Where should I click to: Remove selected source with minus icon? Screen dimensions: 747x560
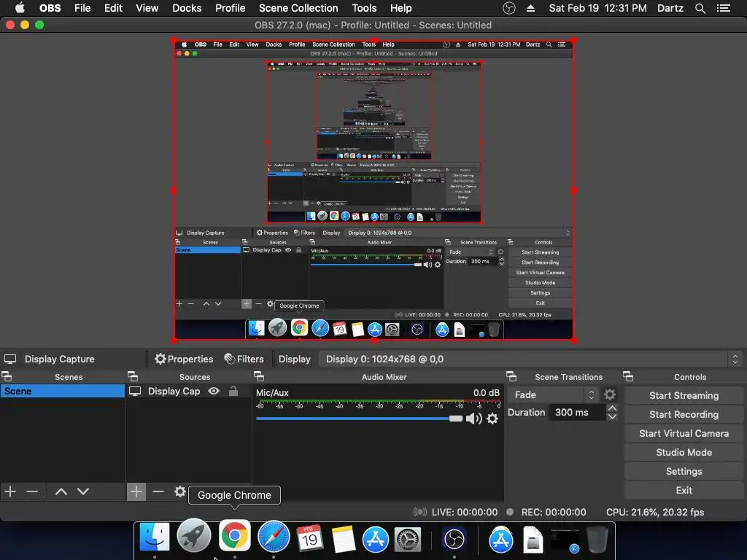pos(158,491)
